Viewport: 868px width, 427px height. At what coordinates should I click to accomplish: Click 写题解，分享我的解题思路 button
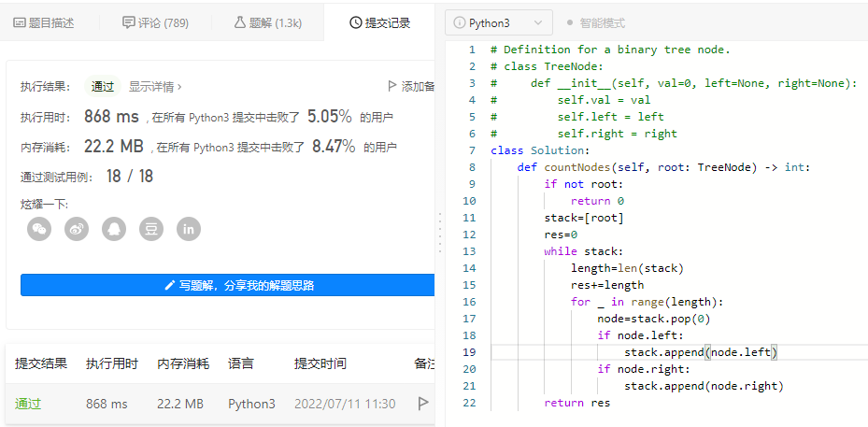[227, 285]
